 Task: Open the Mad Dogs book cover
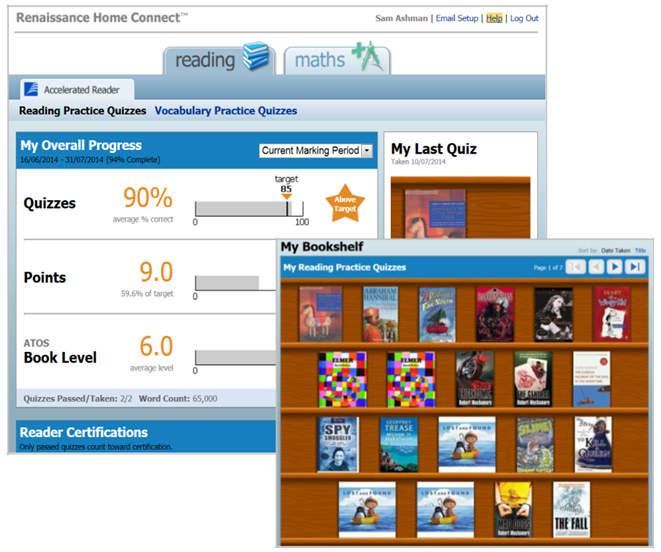513,510
